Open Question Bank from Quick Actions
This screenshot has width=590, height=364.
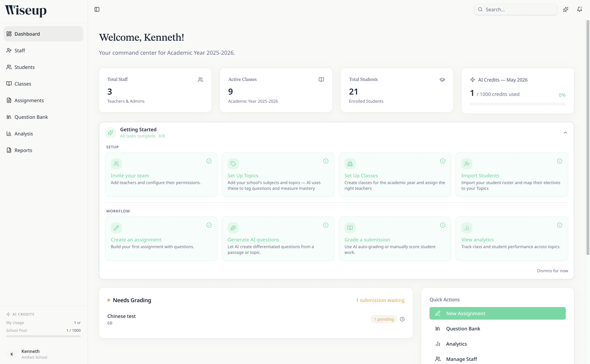click(497, 329)
